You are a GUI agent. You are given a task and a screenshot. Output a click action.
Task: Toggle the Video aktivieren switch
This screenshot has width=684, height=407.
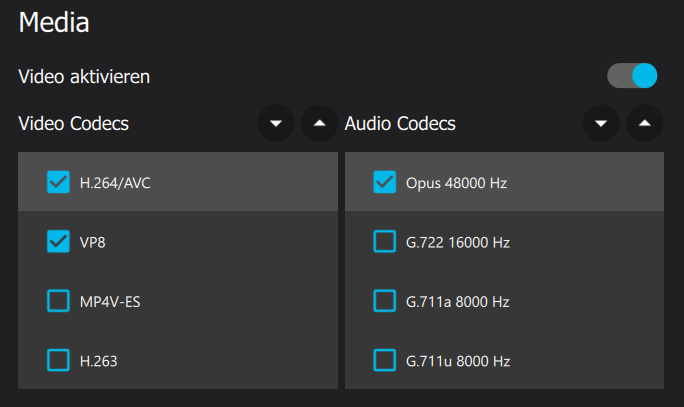tap(632, 75)
